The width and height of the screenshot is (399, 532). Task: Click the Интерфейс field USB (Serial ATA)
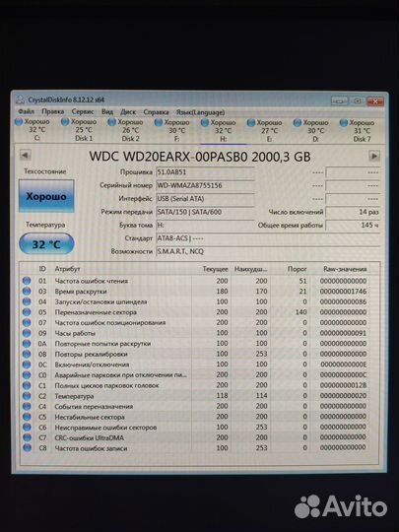pos(205,198)
